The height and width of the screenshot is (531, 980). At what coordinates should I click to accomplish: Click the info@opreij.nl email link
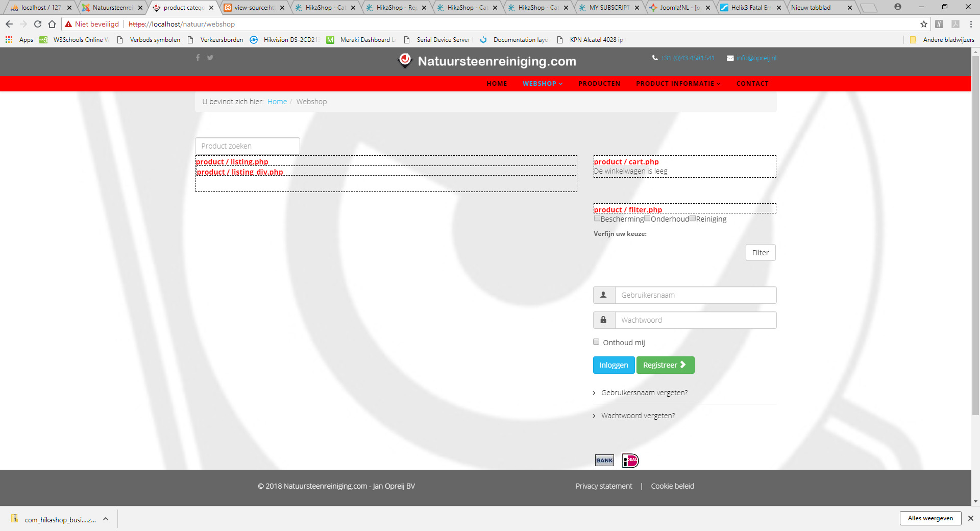coord(756,58)
